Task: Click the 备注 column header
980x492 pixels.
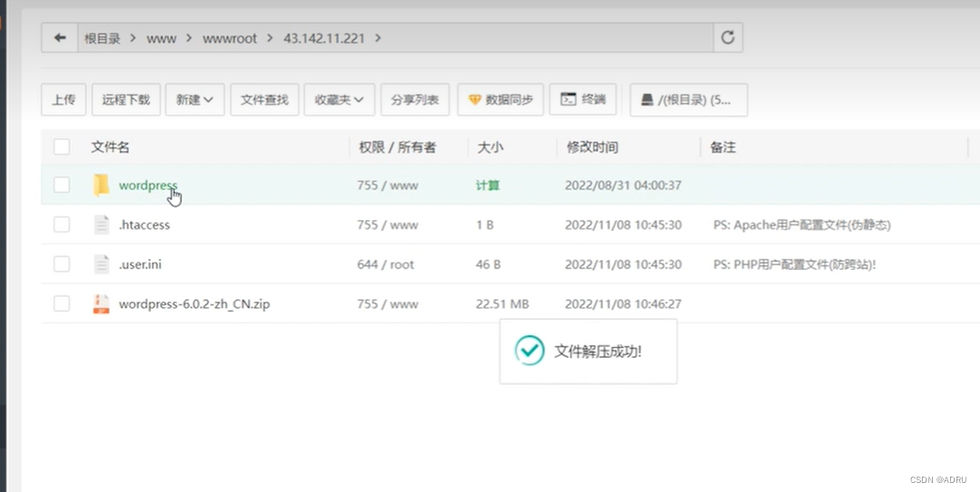Action: (x=723, y=147)
